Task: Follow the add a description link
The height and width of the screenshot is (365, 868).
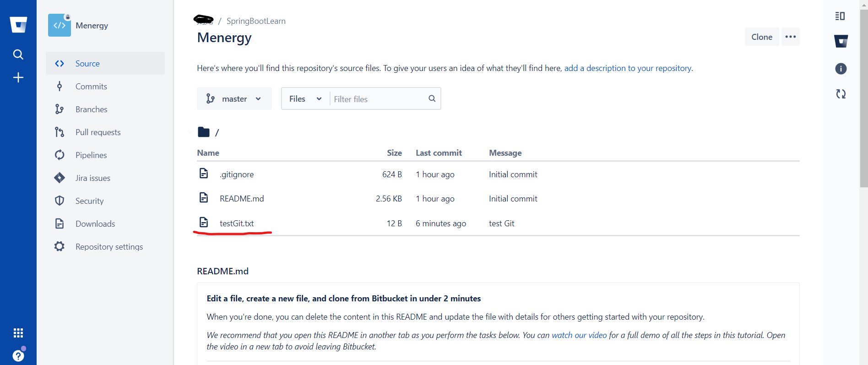Action: pyautogui.click(x=628, y=68)
